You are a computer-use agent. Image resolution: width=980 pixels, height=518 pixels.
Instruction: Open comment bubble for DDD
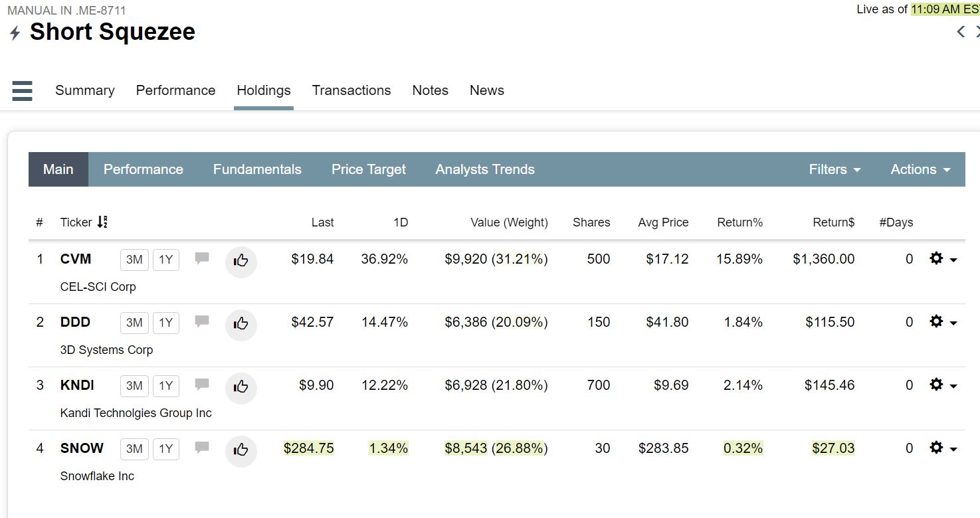pyautogui.click(x=202, y=321)
